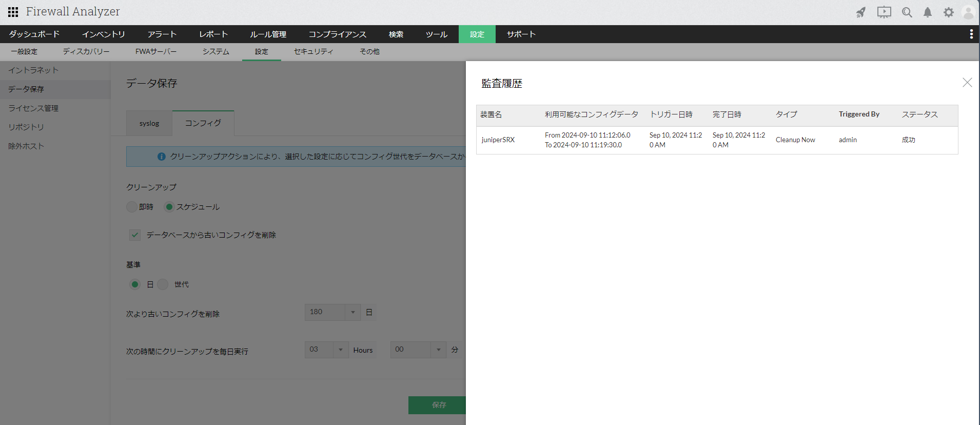
Task: Switch to FWAサーバー sub-tab
Action: coord(156,52)
